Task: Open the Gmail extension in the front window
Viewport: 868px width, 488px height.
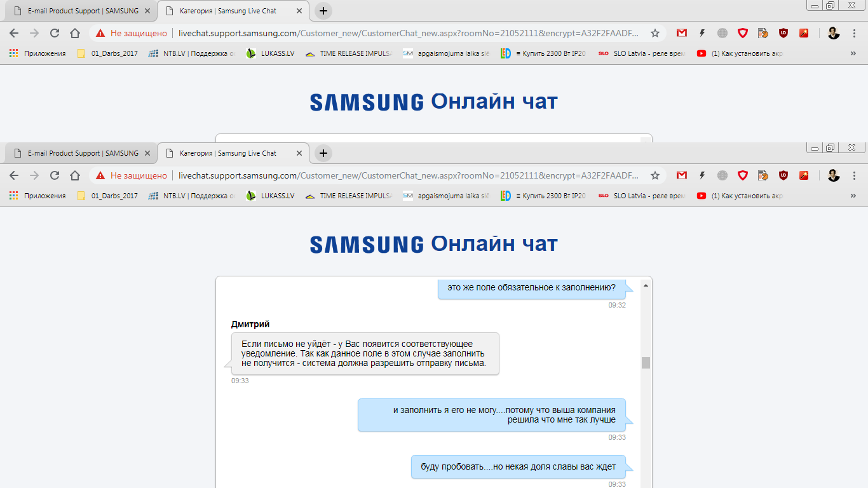Action: point(682,175)
